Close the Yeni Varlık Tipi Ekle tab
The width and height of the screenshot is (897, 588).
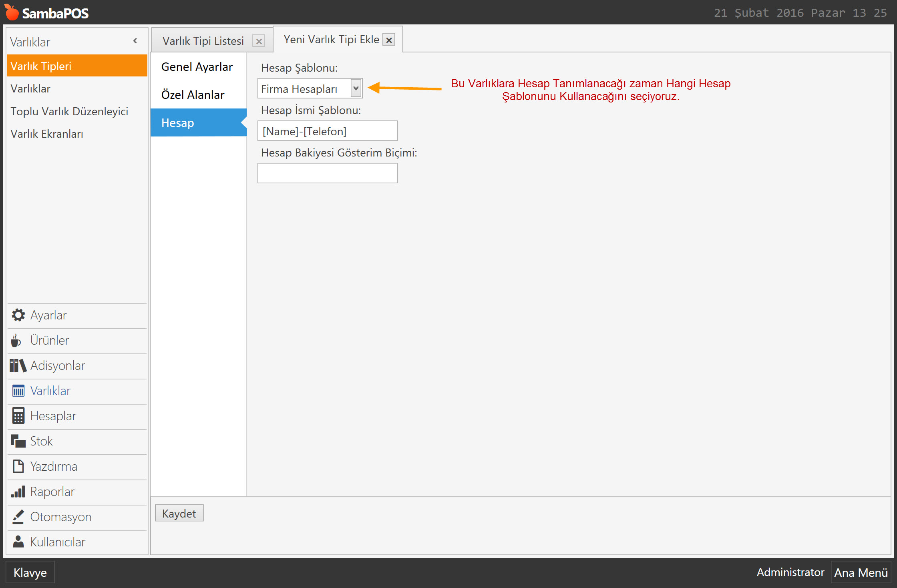(x=389, y=40)
